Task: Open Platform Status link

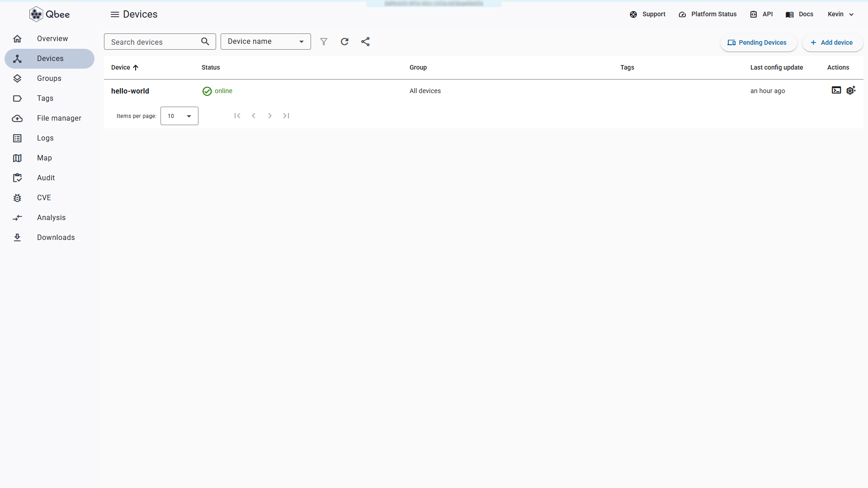Action: point(708,14)
